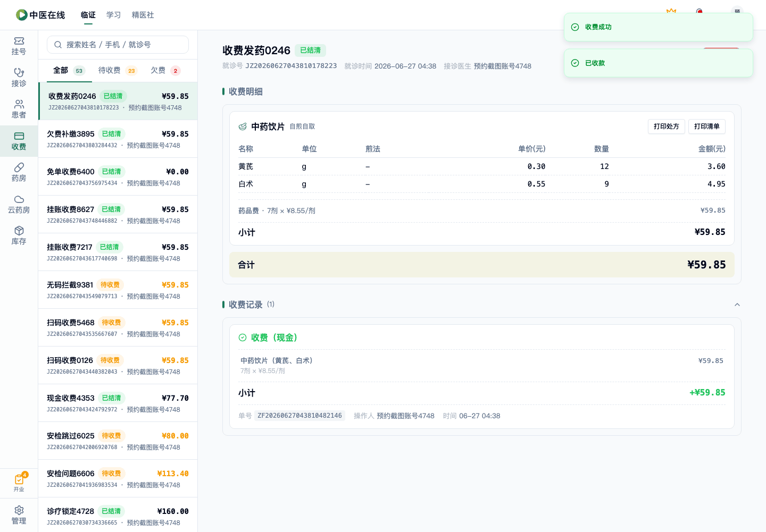766x532 pixels.
Task: Click the 黄芪 row in herb table
Action: (482, 166)
